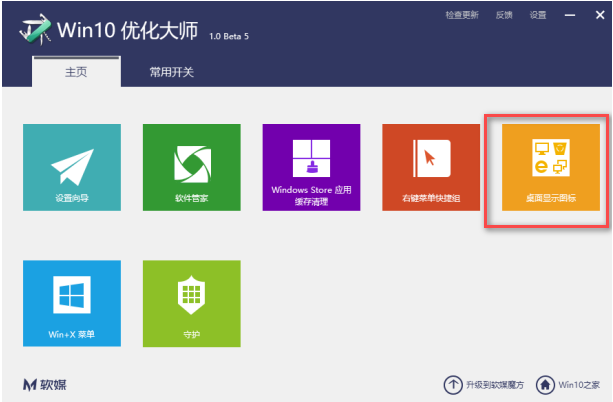This screenshot has width=613, height=402.
Task: Switch to the 主页 tab
Action: pyautogui.click(x=76, y=72)
